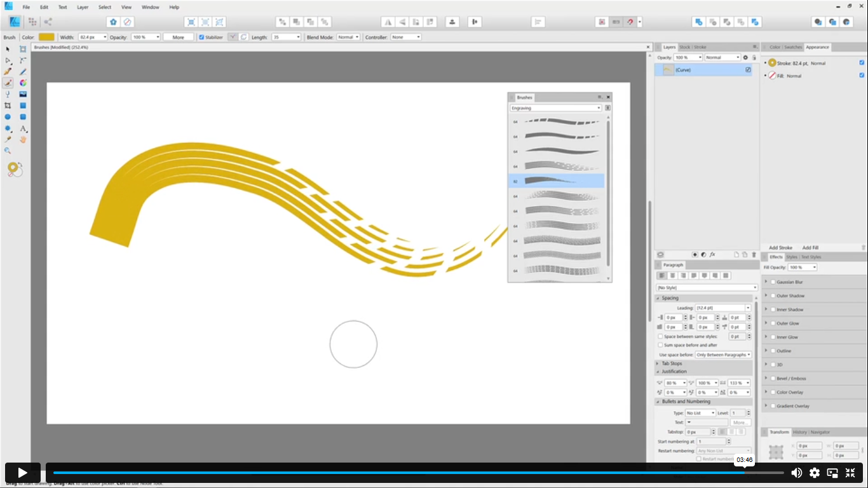Pick the Zoom tool in toolbox
Viewport: 868px width, 488px height.
tap(8, 151)
